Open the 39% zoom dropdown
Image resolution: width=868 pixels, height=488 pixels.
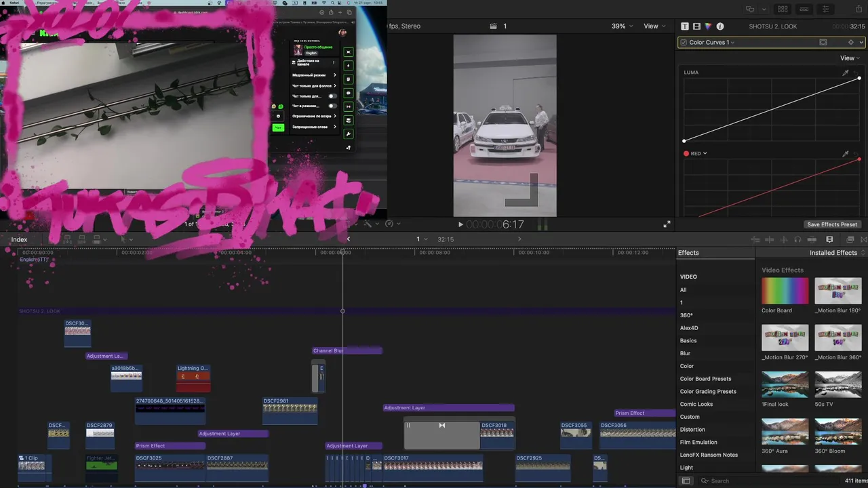click(622, 26)
